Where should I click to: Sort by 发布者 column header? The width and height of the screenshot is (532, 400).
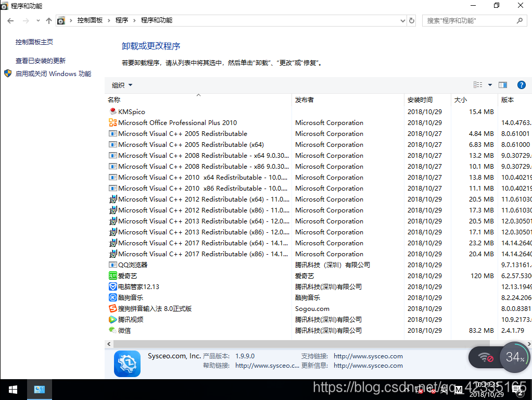pos(348,99)
